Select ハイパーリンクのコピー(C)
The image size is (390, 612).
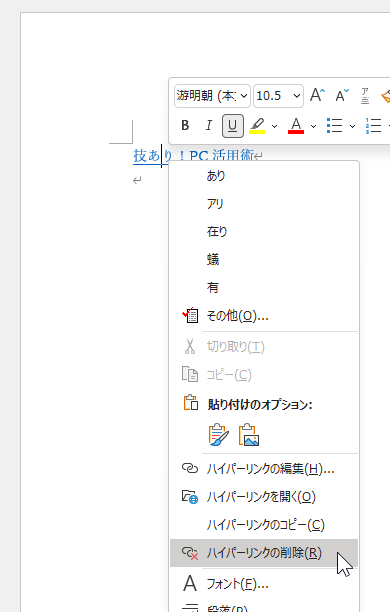click(x=264, y=525)
